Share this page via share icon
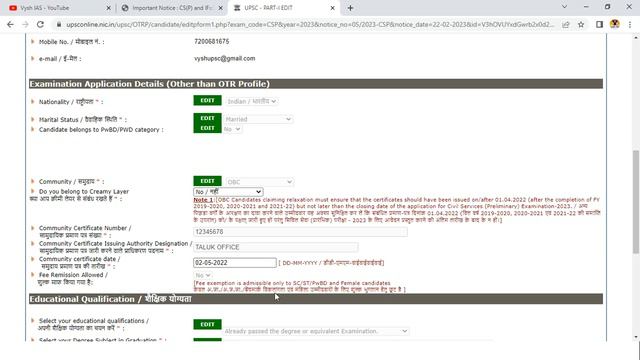The height and width of the screenshot is (360, 640). coord(566,24)
